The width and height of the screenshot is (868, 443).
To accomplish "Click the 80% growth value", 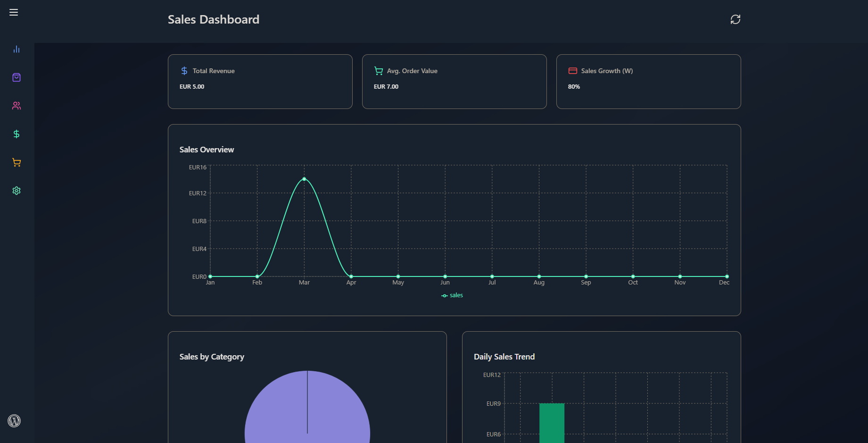I will click(x=574, y=87).
